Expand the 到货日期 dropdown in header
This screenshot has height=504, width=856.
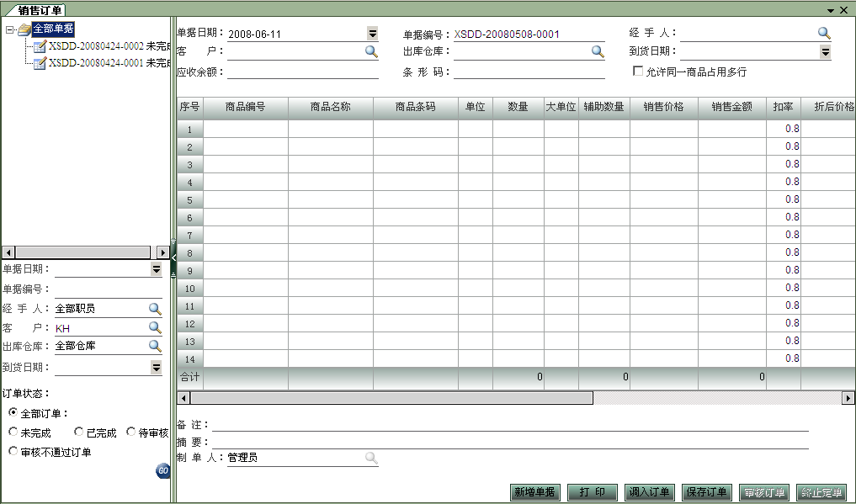(x=826, y=51)
